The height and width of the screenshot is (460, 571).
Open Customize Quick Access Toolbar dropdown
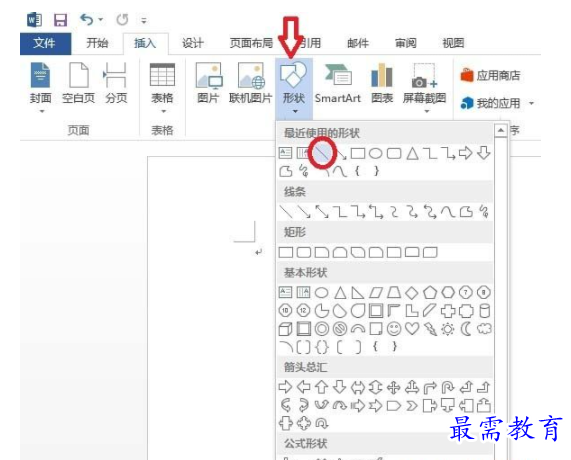(144, 20)
